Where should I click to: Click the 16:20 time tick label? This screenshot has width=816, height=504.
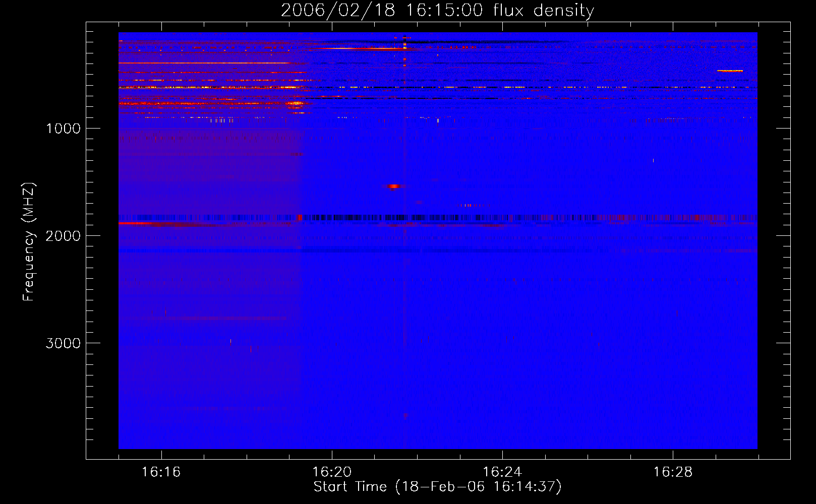pyautogui.click(x=332, y=472)
